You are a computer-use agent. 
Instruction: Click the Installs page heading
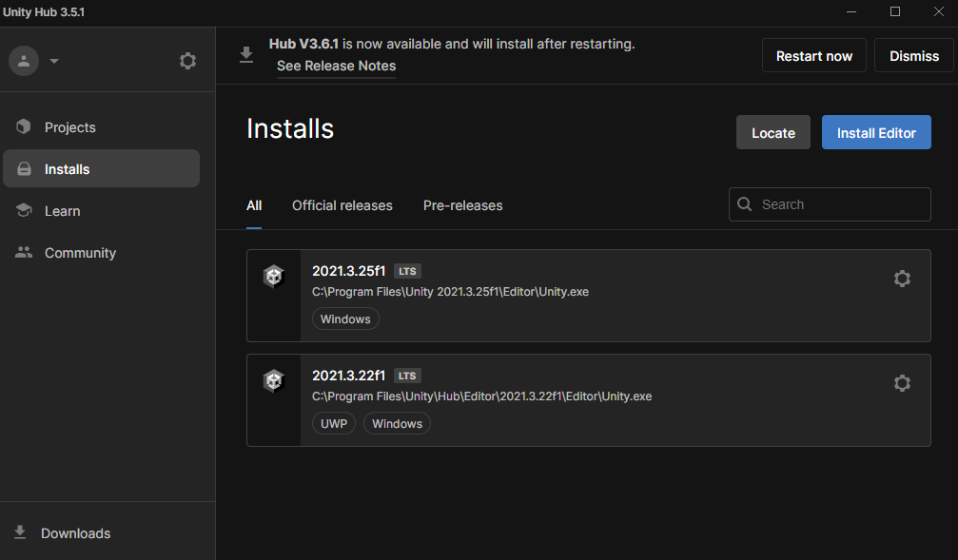pyautogui.click(x=290, y=129)
